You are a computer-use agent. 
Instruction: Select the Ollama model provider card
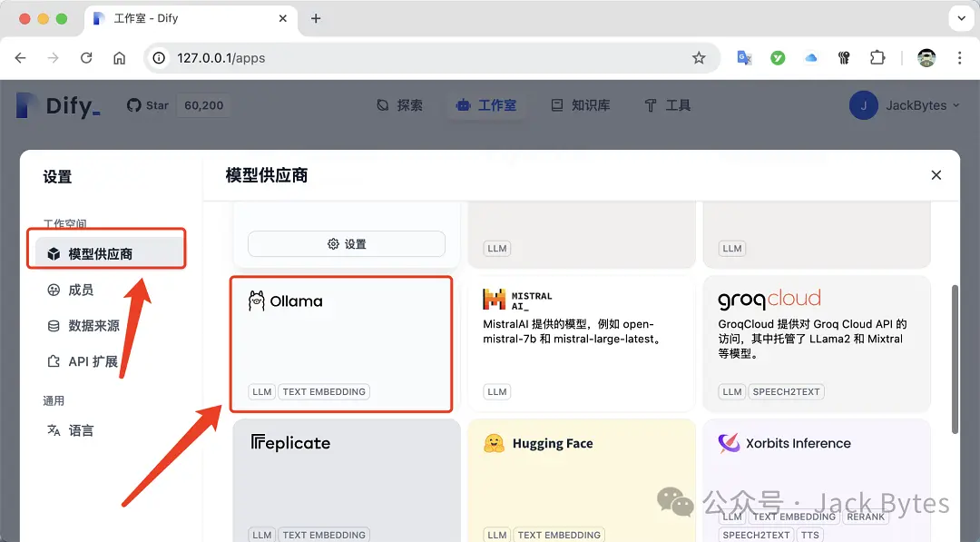(x=342, y=343)
